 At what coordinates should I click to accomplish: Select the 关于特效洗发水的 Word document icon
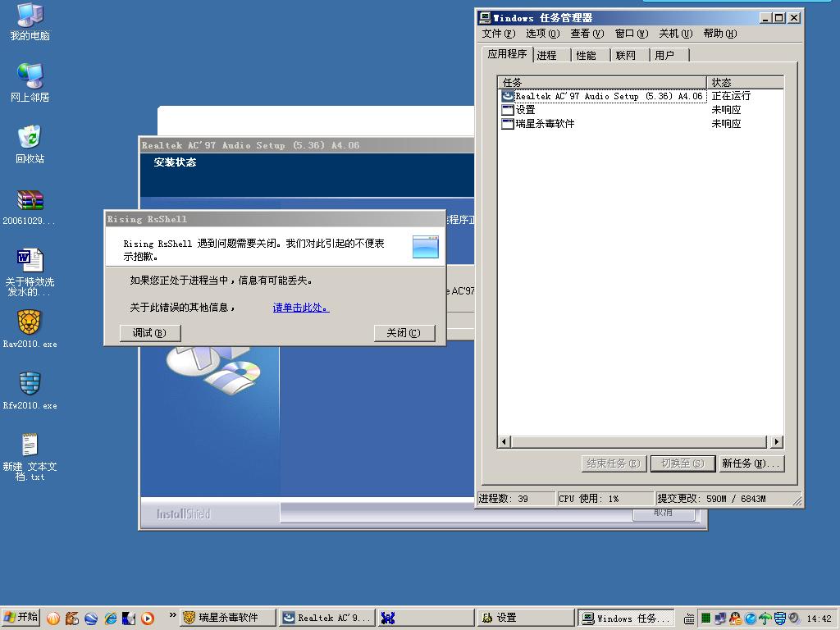(30, 272)
